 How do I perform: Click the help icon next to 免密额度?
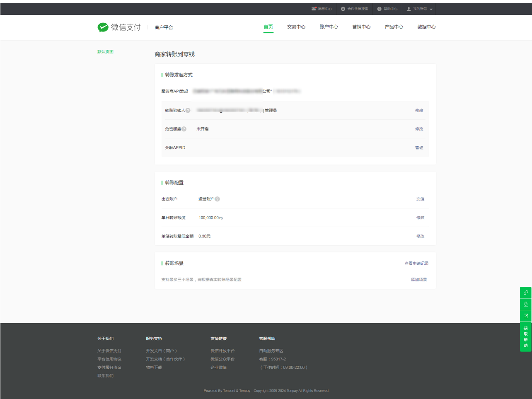point(184,129)
